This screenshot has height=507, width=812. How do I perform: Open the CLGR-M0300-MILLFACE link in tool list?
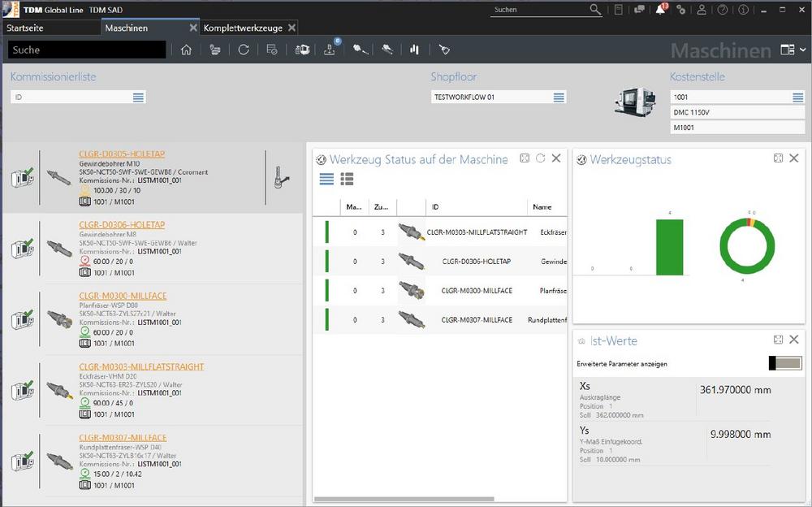click(x=123, y=296)
